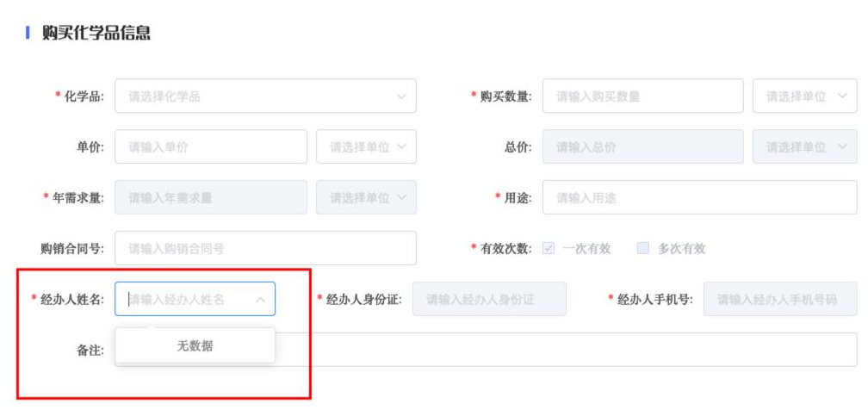Click the 购买化学品信息 section heading
868x410 pixels.
click(96, 34)
